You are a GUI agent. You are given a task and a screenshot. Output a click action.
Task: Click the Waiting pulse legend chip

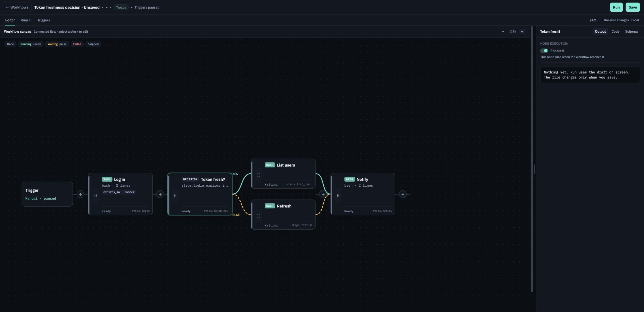tap(57, 44)
